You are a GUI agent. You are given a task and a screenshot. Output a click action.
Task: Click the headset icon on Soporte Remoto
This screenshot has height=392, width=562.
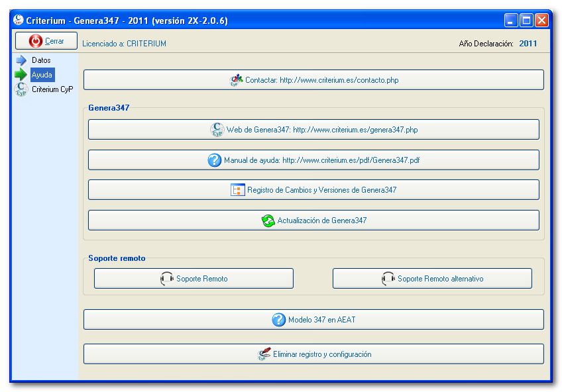[166, 279]
